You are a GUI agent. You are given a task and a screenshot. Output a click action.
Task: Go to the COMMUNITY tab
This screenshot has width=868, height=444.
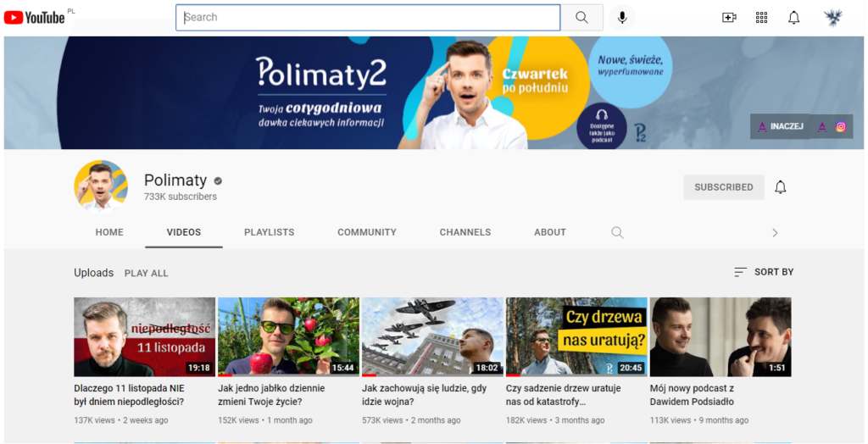pos(367,232)
